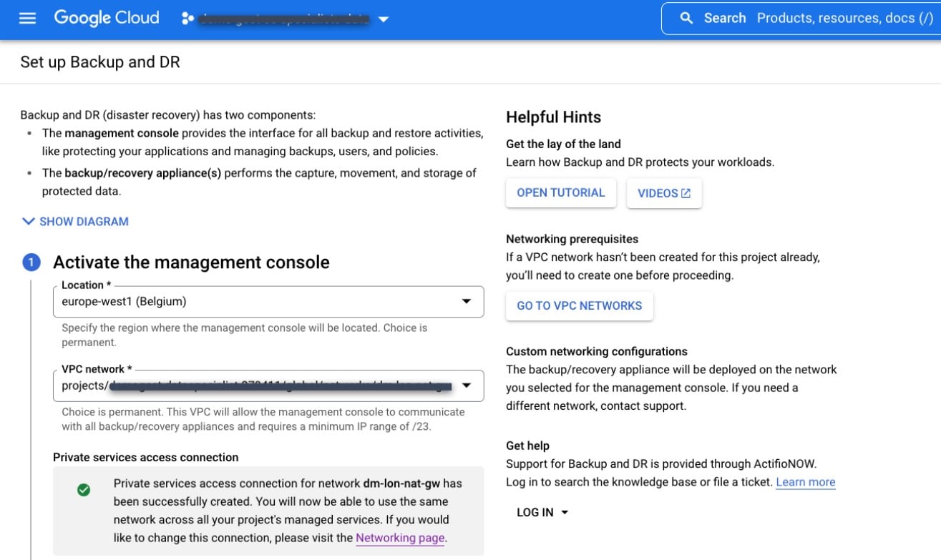Screen dimensions: 941x560
Task: Click "Learn how Backup and DR protects" sentence
Action: tap(640, 162)
